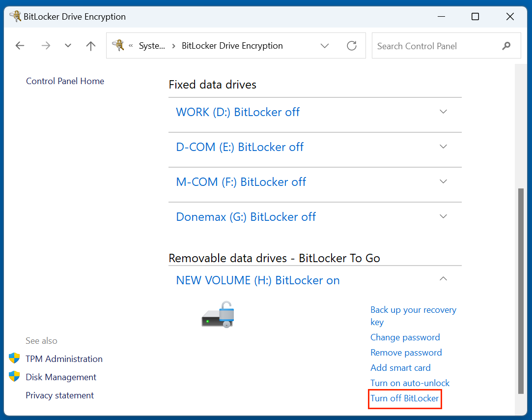This screenshot has height=420, width=532.
Task: Click the back navigation arrow
Action: coord(20,45)
